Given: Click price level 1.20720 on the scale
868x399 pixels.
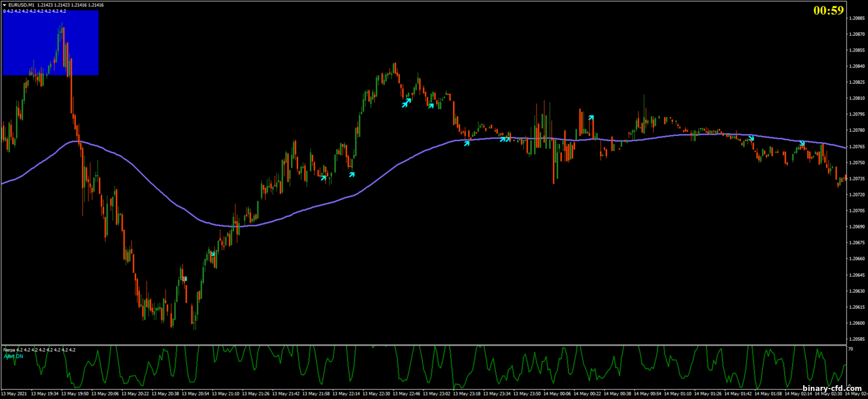Looking at the screenshot, I should (857, 195).
